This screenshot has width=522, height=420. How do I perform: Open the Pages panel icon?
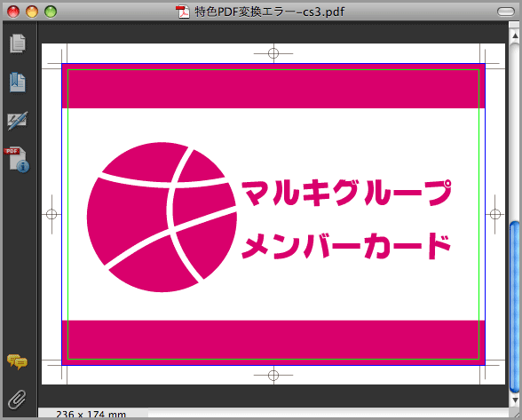18,44
